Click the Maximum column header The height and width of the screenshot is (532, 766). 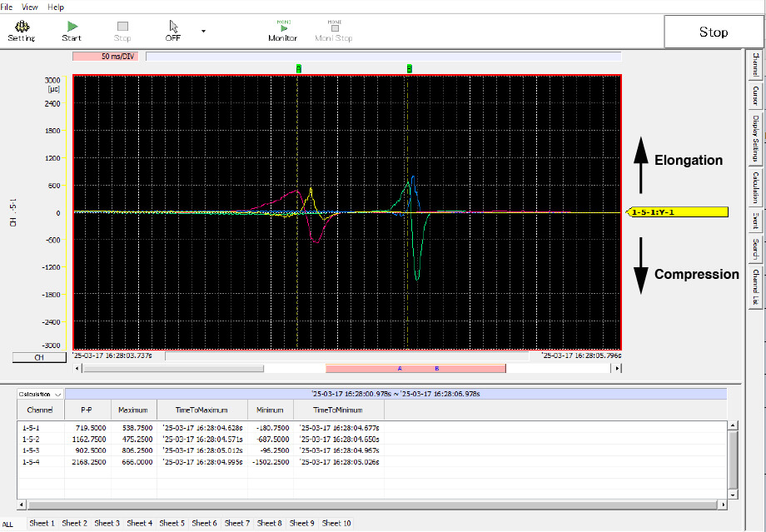click(x=133, y=410)
